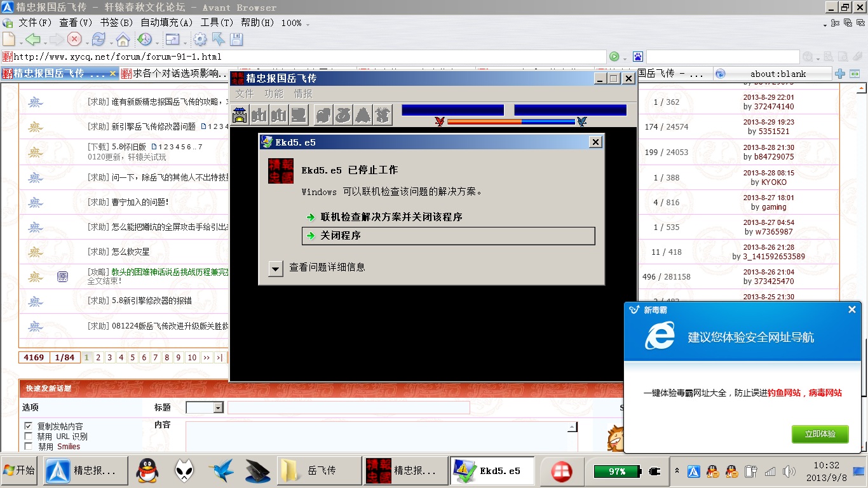Switch to the 求各个对话选项影响 tab

[x=175, y=74]
